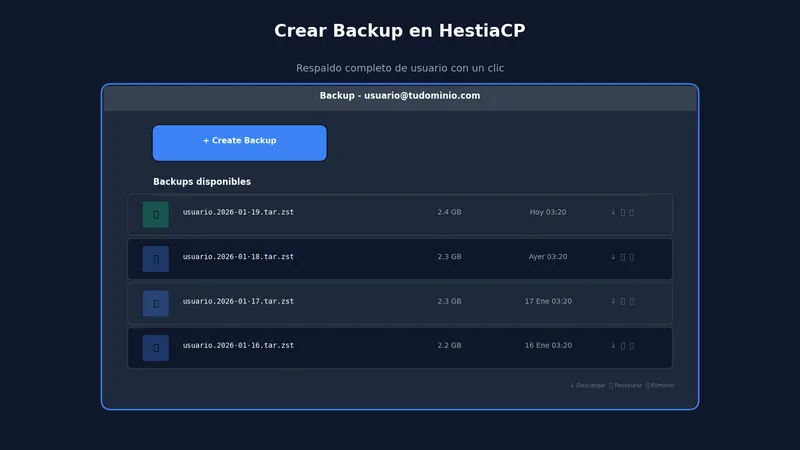Click the '16 Ene 03:20' date

(x=548, y=345)
